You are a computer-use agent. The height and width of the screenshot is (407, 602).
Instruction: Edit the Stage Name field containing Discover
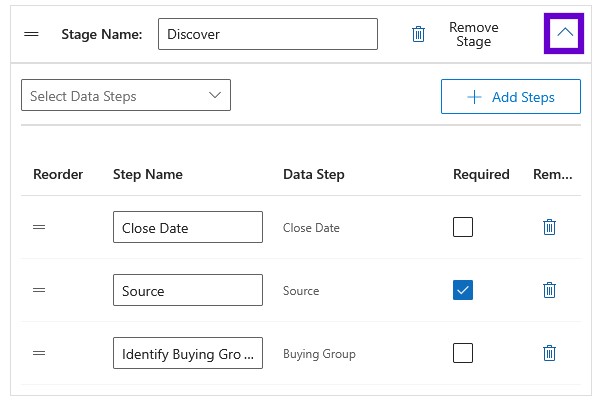(268, 34)
